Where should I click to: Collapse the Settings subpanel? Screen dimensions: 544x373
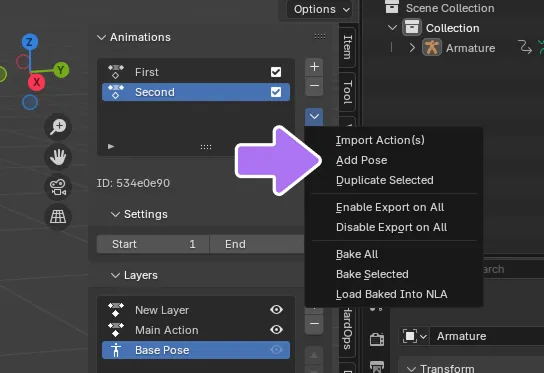coord(115,214)
